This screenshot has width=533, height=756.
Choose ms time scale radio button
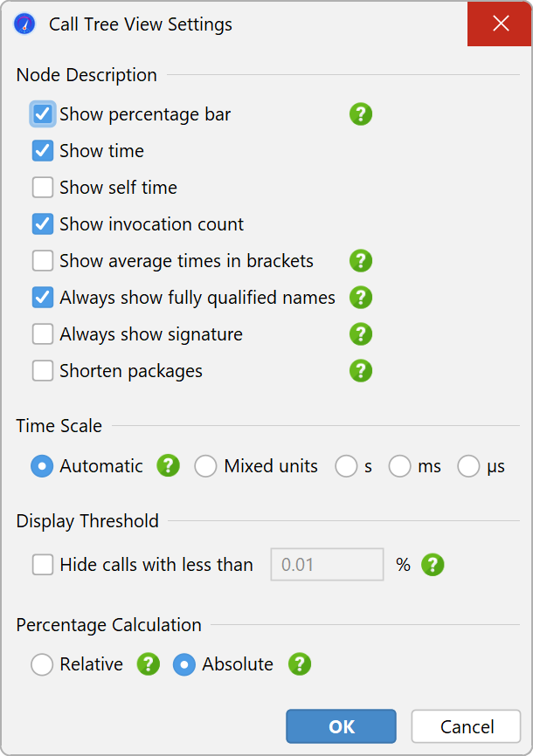[400, 466]
